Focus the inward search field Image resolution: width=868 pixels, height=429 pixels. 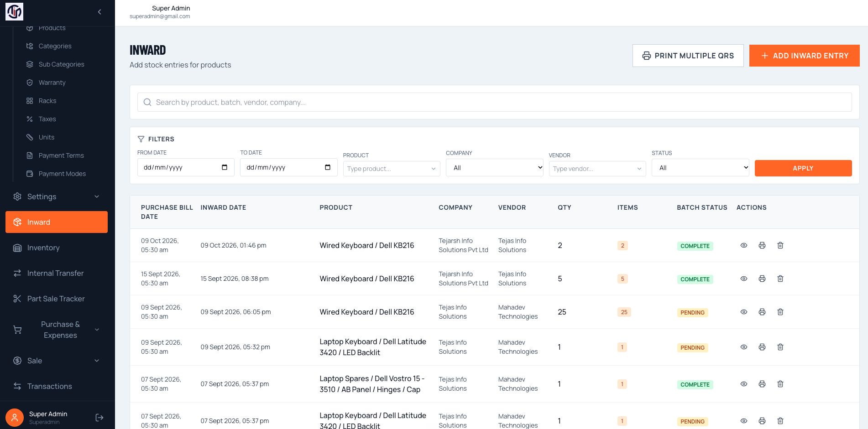coord(494,102)
